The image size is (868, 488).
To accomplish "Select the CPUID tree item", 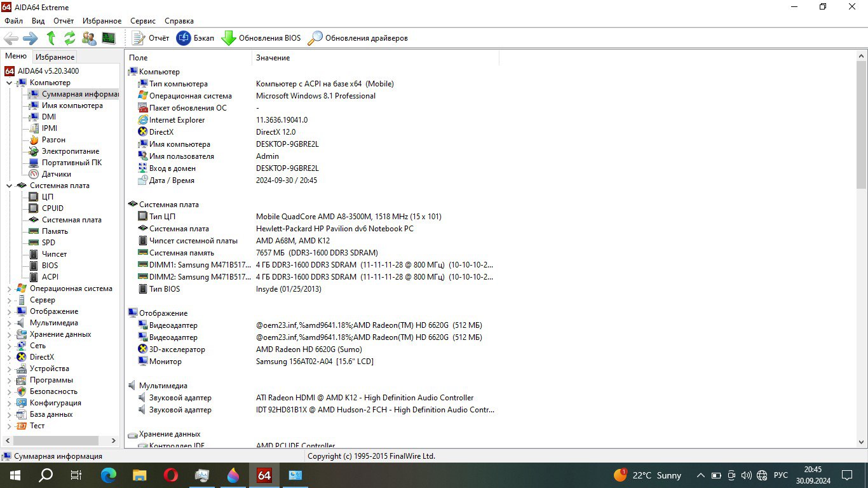I will 52,208.
